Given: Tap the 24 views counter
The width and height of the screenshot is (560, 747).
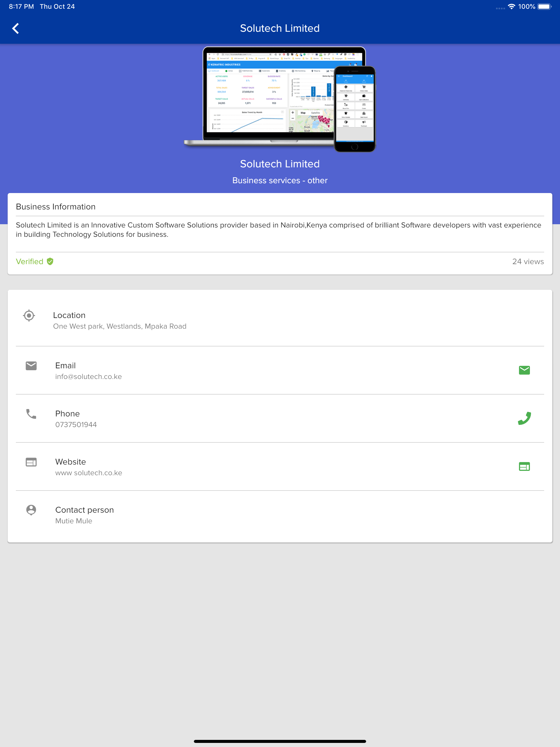Looking at the screenshot, I should (x=528, y=261).
